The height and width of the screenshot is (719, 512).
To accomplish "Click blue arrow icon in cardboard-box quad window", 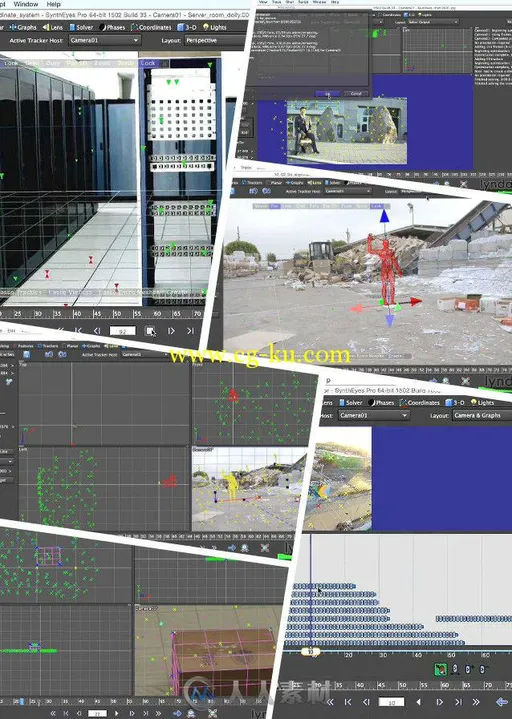I will tap(177, 713).
